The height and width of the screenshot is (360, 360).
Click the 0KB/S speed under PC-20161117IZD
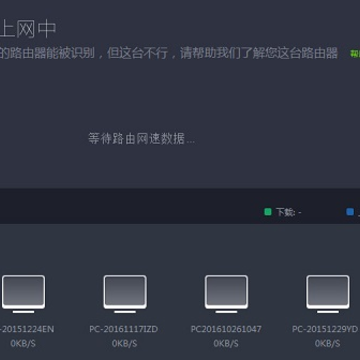point(124,343)
